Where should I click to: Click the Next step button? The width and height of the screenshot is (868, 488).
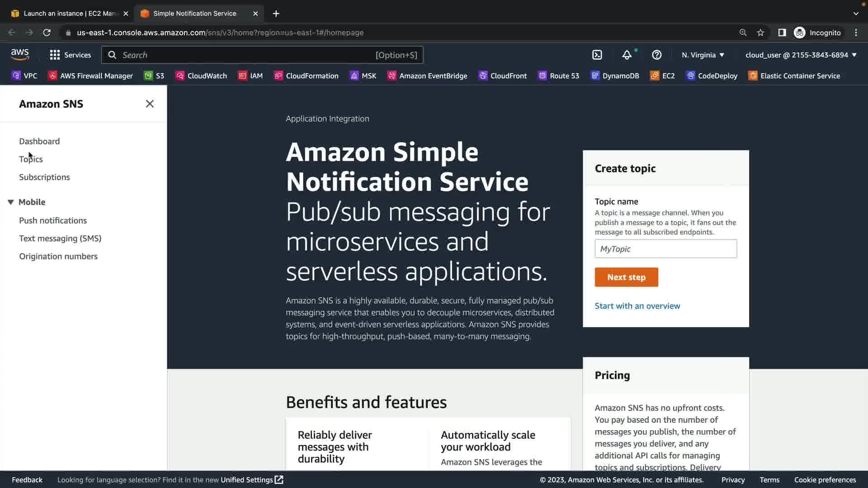click(626, 277)
